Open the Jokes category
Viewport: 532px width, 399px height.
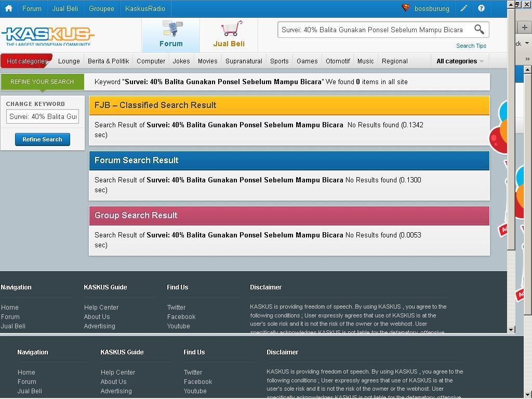[181, 61]
